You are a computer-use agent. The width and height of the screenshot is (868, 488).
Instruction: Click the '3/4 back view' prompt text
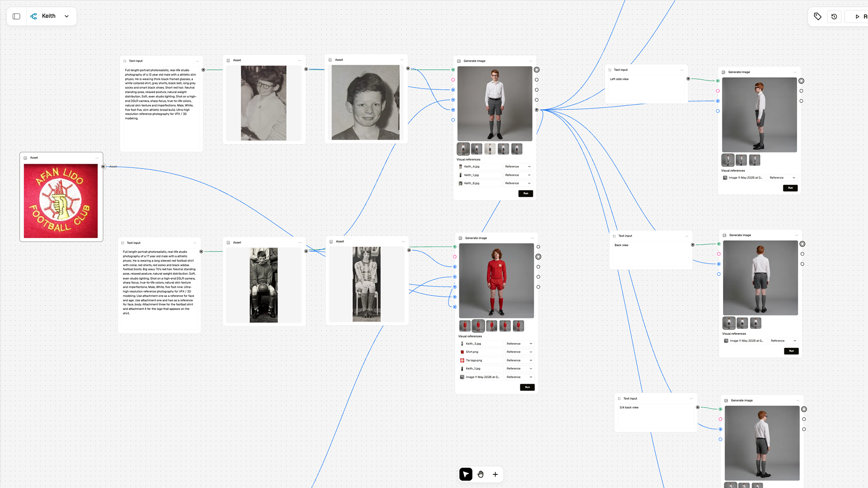pos(629,408)
